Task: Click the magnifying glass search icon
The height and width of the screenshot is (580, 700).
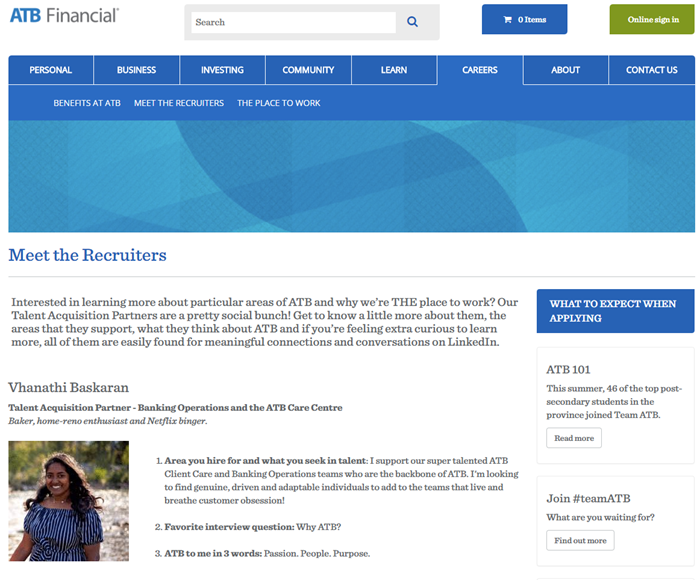Action: point(412,22)
